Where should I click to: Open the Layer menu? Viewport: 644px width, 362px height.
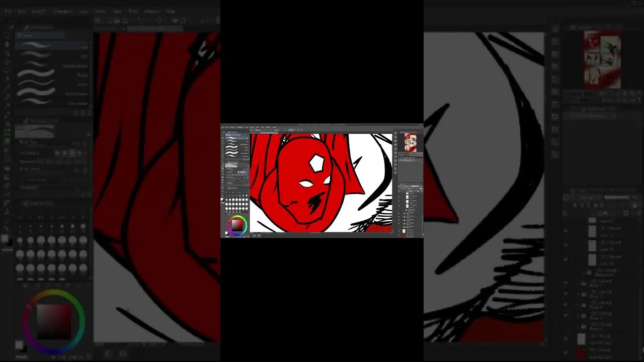click(83, 11)
